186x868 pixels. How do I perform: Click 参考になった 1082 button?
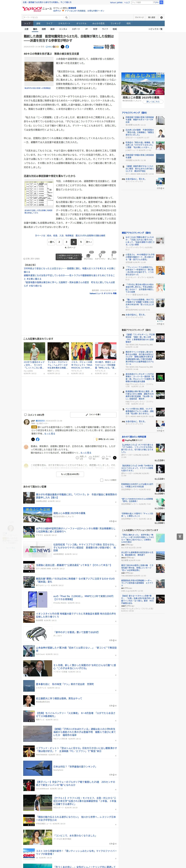105,439
